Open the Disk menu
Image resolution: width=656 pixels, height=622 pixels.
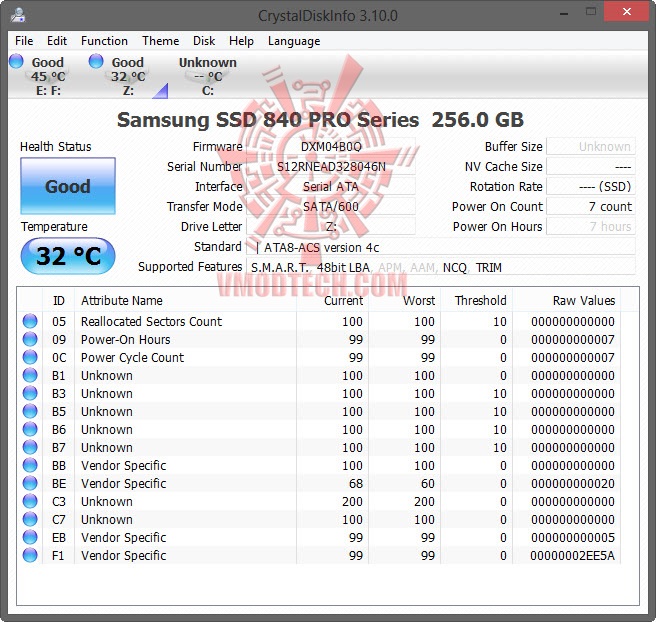pyautogui.click(x=204, y=41)
